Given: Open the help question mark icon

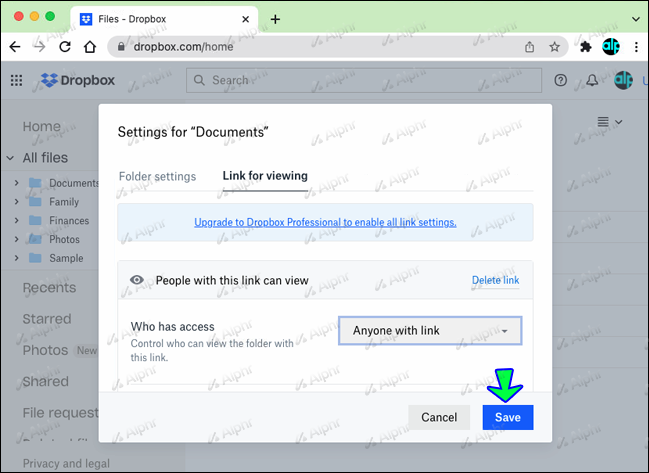Looking at the screenshot, I should pyautogui.click(x=560, y=80).
